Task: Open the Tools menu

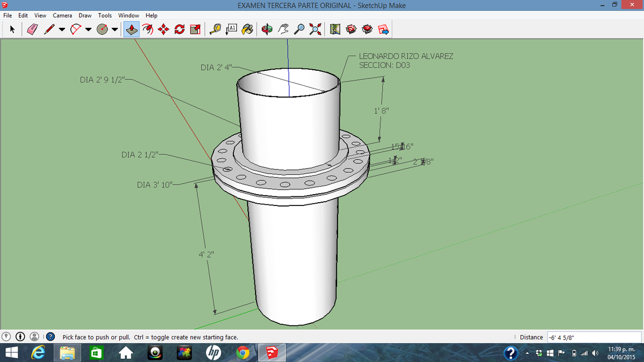Action: [x=105, y=16]
